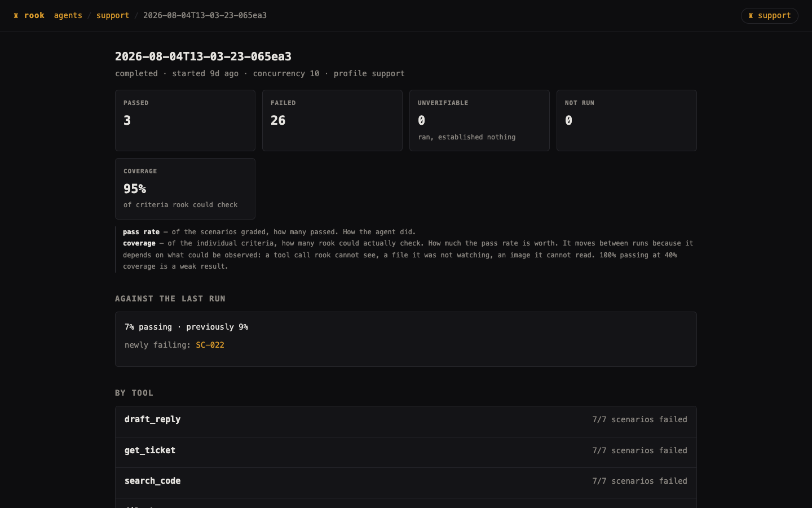Open the support breadcrumb link
Viewport: 812px width, 508px height.
113,15
